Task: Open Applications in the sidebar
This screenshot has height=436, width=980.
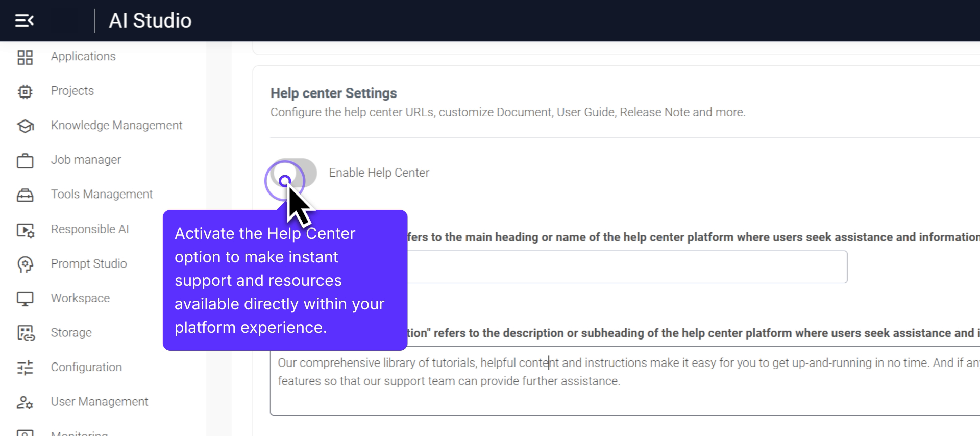Action: click(x=83, y=56)
